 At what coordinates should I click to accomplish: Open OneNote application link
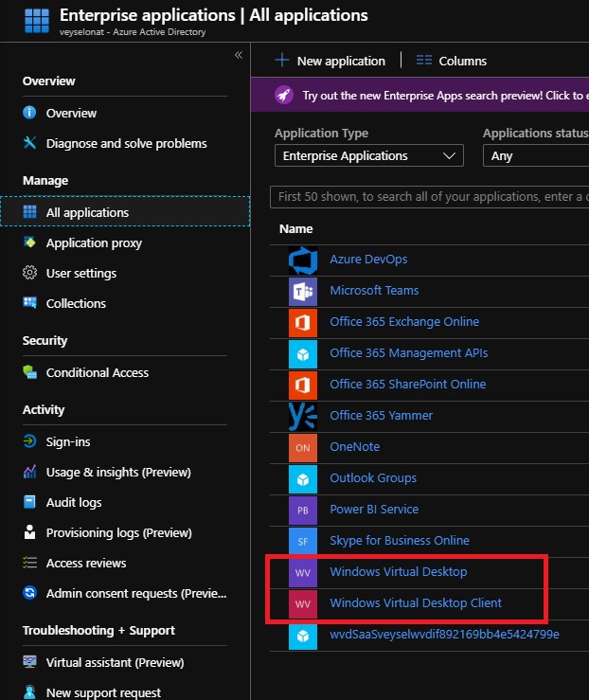[355, 447]
